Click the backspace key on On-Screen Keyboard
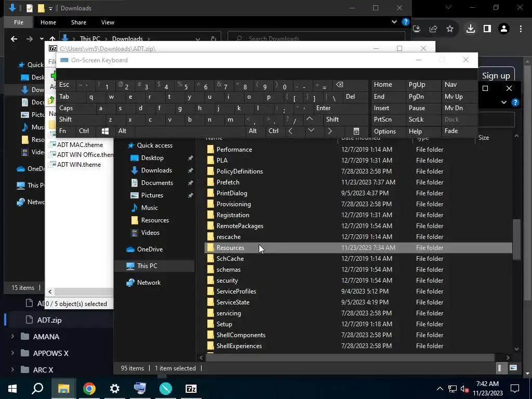The width and height of the screenshot is (532, 399). click(339, 85)
